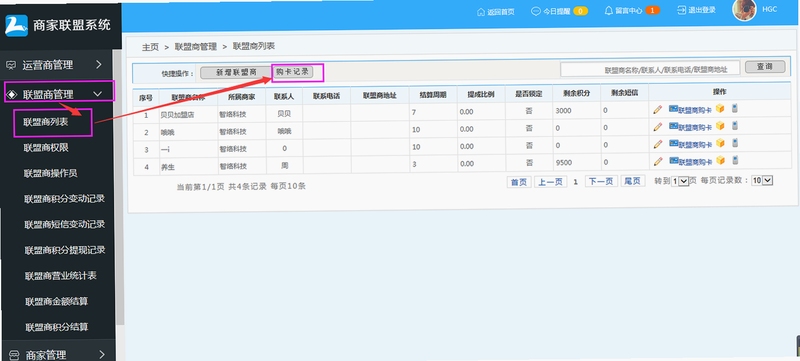
Task: Click the 新增联盟商 button
Action: click(236, 73)
